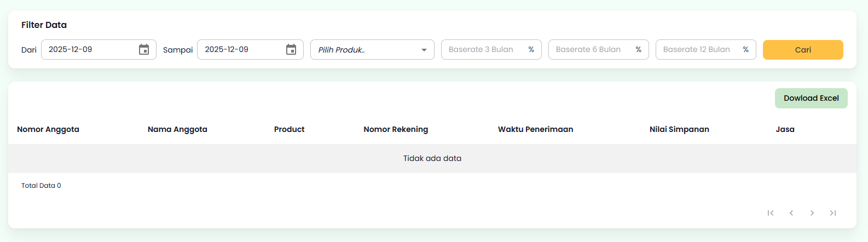This screenshot has width=868, height=242.
Task: Open the Dari date calendar icon
Action: [x=144, y=50]
